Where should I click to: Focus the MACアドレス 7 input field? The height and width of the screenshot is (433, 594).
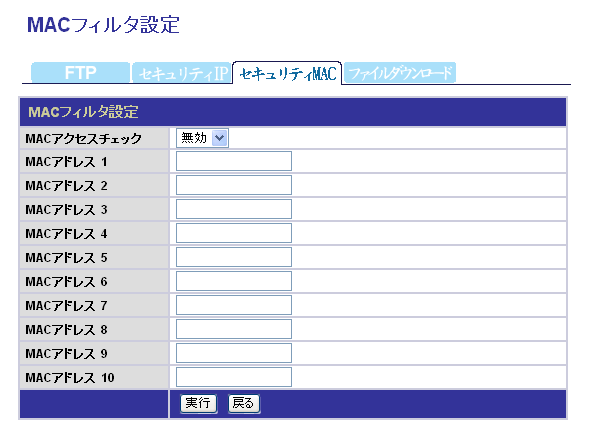(234, 305)
